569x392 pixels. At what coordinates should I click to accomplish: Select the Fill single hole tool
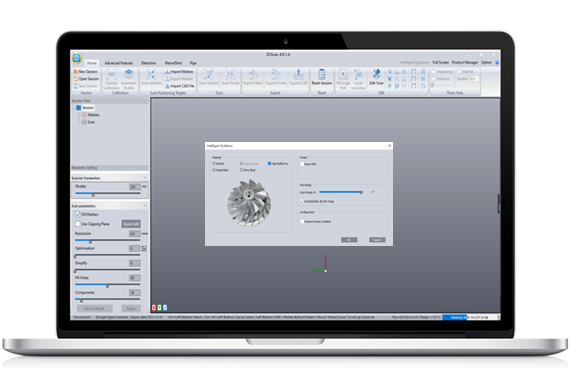pyautogui.click(x=343, y=79)
